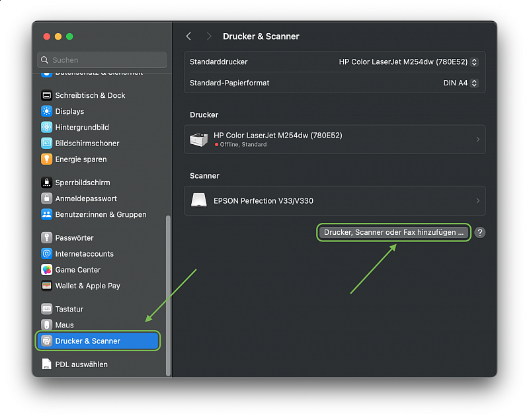Open Game Center settings
529x420 pixels.
pos(98,270)
